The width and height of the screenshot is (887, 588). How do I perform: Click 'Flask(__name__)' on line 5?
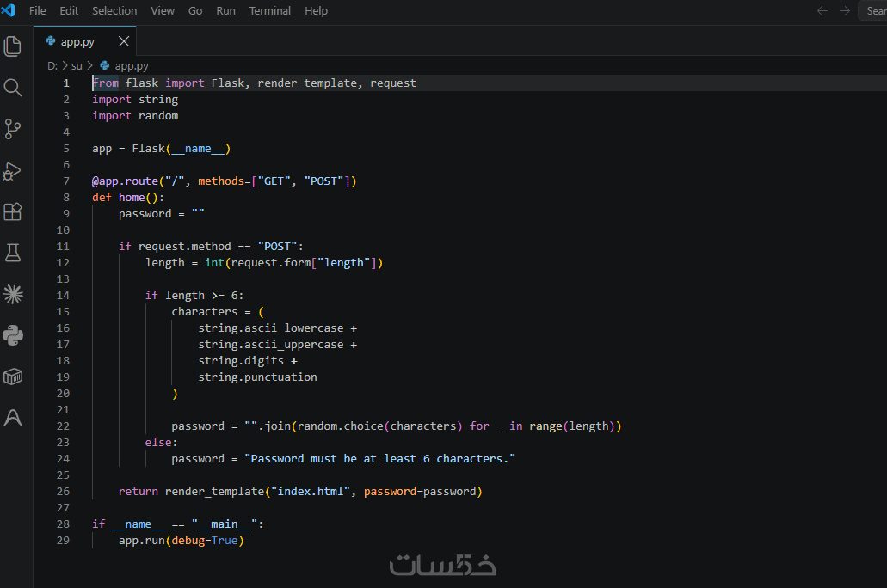(x=181, y=149)
